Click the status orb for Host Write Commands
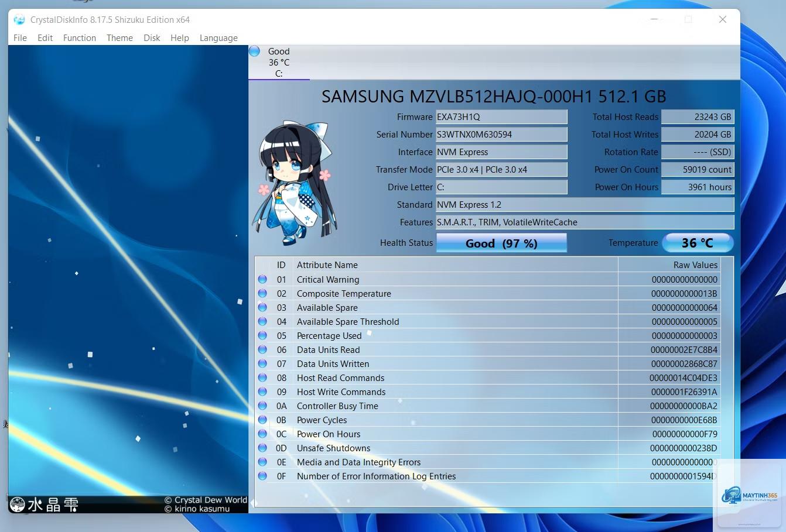Screen dimensions: 786x532 tap(262, 392)
